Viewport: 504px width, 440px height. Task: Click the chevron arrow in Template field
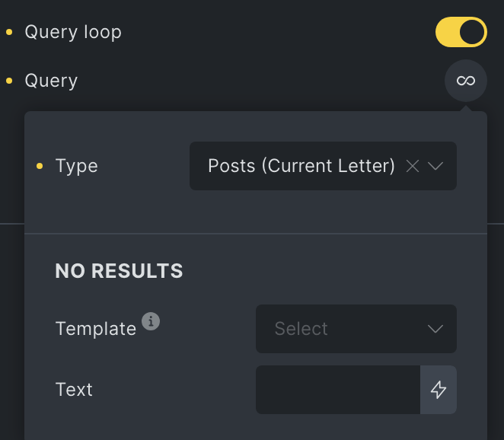coord(435,329)
